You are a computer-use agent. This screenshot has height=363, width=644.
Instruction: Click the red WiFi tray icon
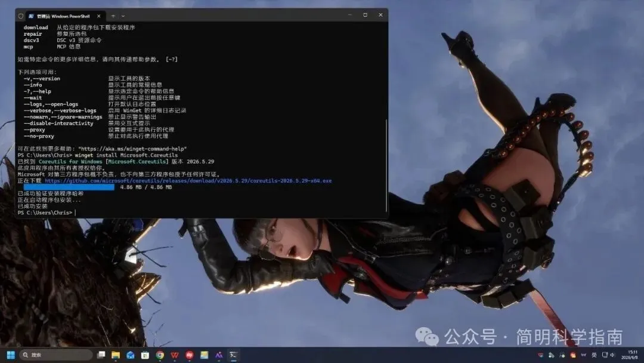[x=540, y=355]
